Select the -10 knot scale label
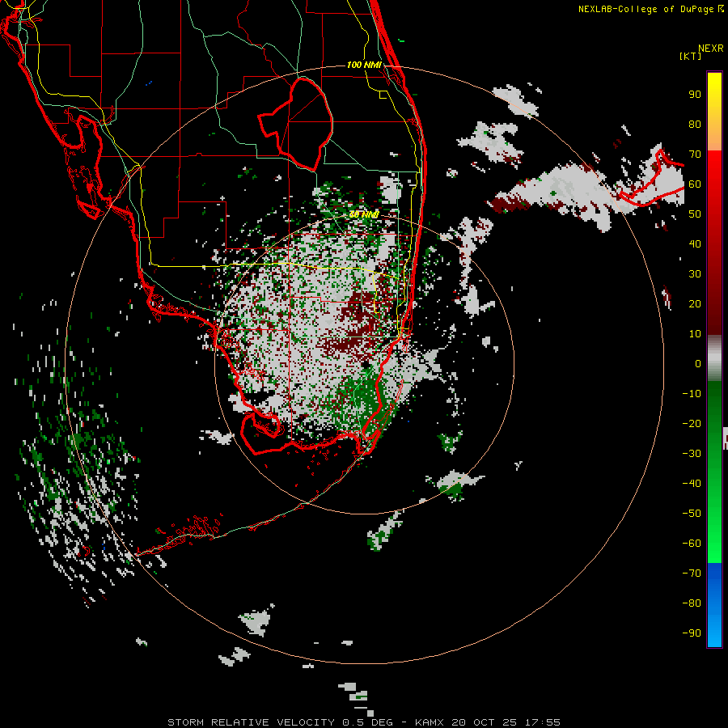 point(692,394)
